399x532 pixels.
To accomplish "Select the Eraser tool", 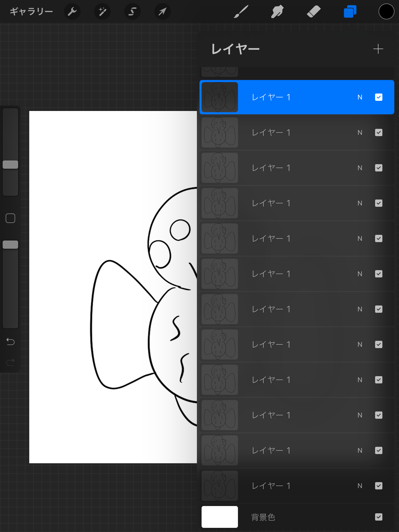I will (314, 12).
